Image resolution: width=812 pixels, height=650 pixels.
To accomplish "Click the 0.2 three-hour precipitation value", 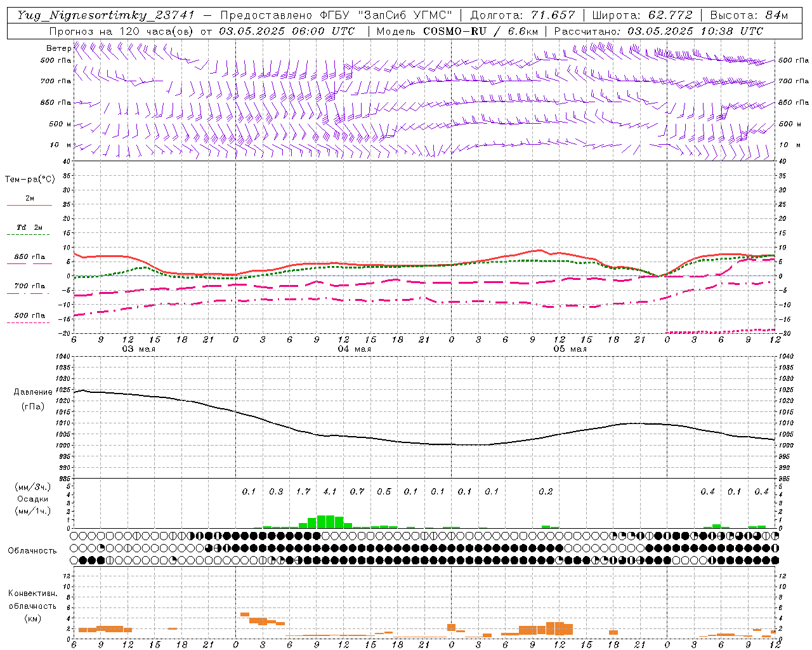I will pos(546,492).
